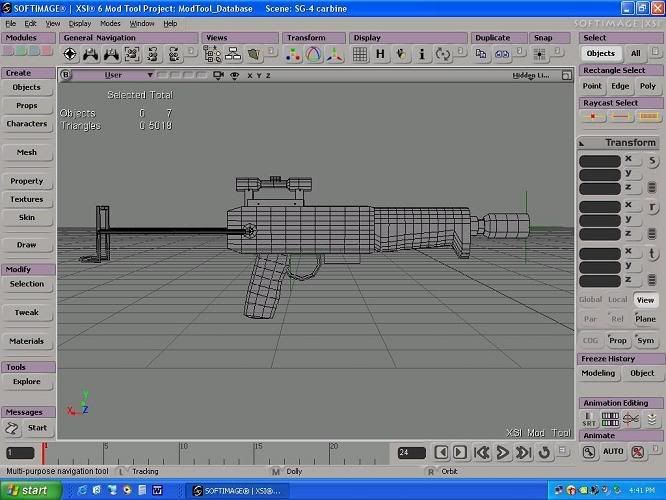Maximize the viewport with the corner icon

tap(566, 75)
